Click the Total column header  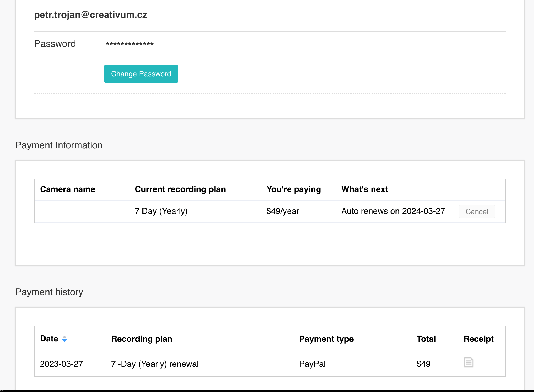click(x=426, y=339)
